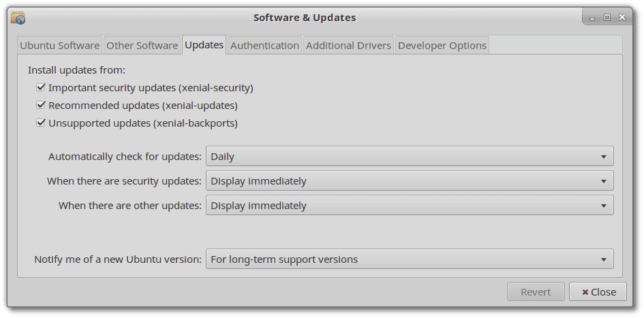Image resolution: width=644 pixels, height=318 pixels.
Task: Open When there are other updates dropdown
Action: 410,205
